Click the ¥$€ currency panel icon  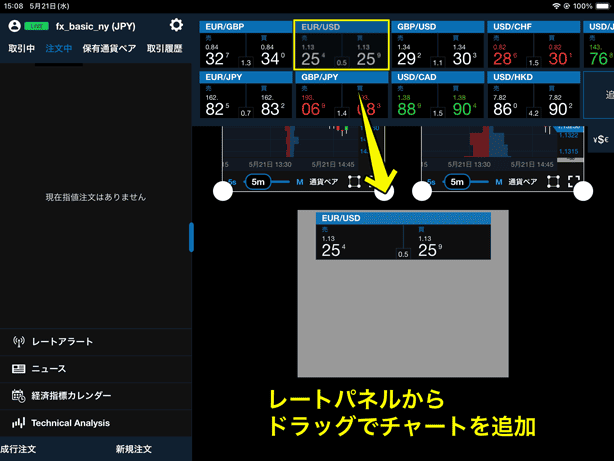pyautogui.click(x=601, y=139)
